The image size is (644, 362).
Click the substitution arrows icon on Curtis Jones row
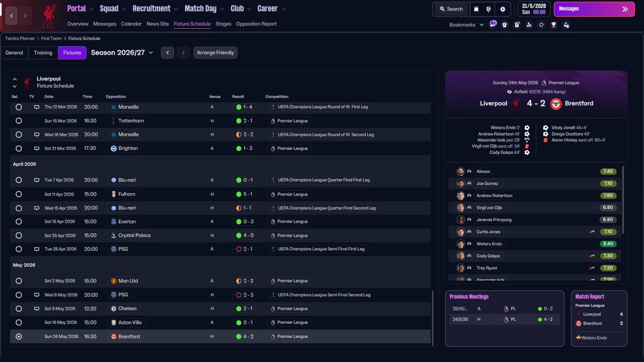pyautogui.click(x=592, y=232)
